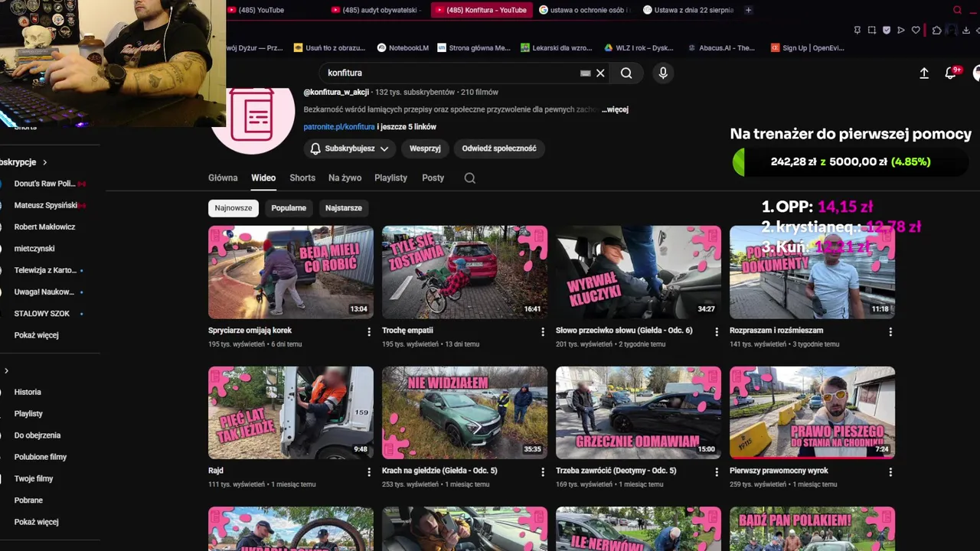Viewport: 980px width, 551px height.
Task: Click in the konfitura search input field
Action: pyautogui.click(x=452, y=73)
